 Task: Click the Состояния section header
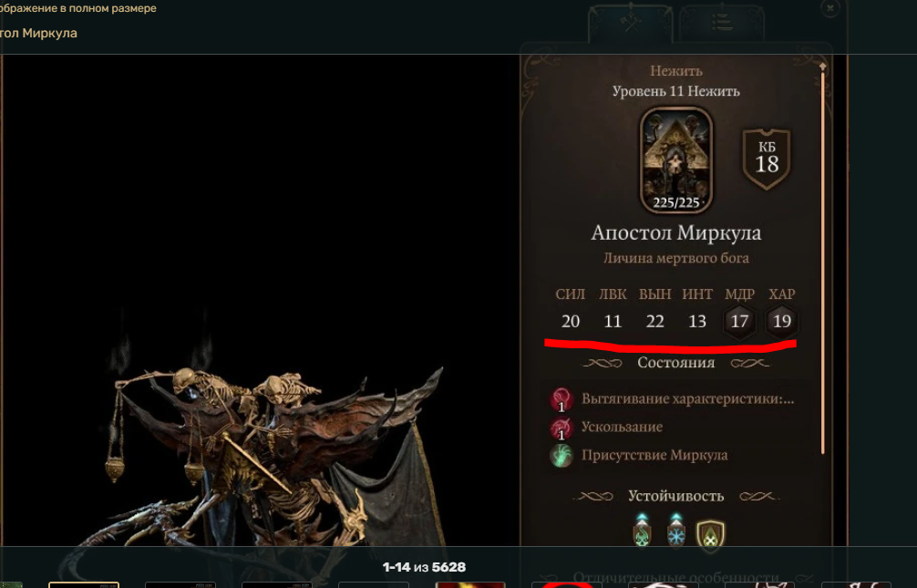(676, 363)
